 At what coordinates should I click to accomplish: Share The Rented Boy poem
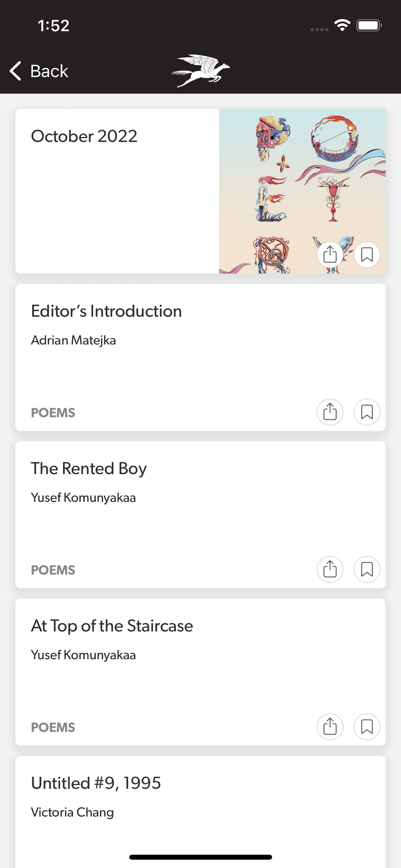point(330,569)
